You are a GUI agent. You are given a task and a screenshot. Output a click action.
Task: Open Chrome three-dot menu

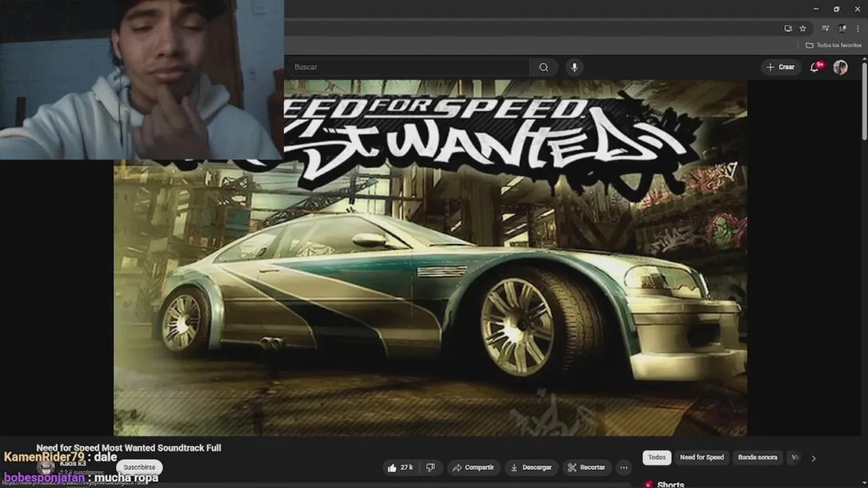[858, 28]
